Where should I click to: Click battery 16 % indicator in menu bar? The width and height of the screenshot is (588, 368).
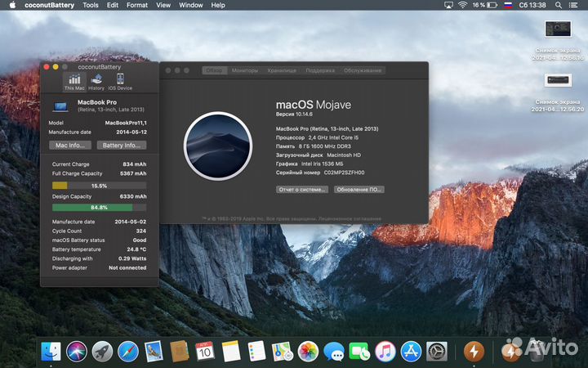[x=485, y=5]
